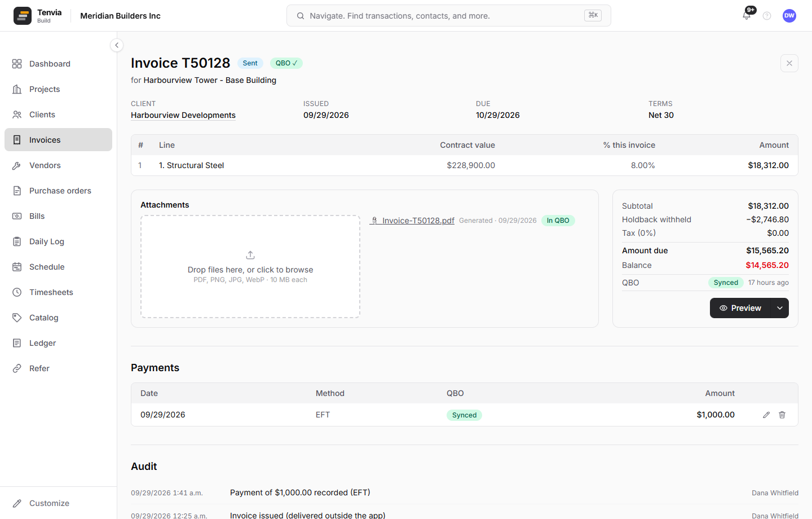Click the EFT payment method cell

pos(323,415)
